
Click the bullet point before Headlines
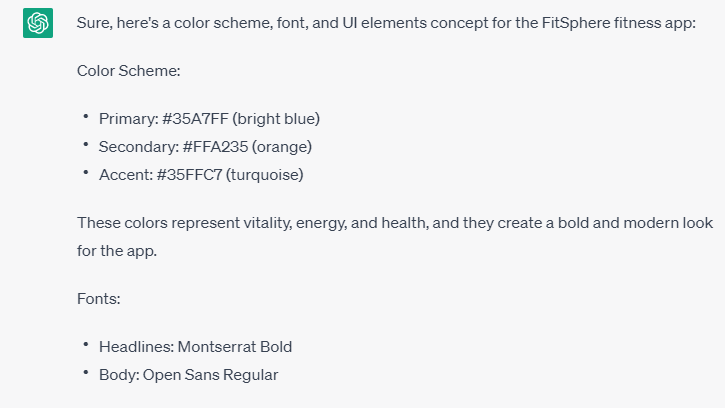tap(86, 345)
